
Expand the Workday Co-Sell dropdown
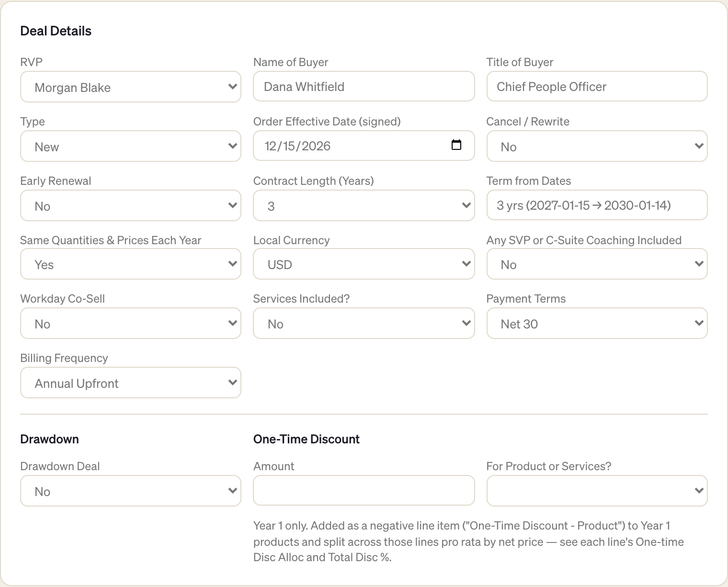point(131,323)
